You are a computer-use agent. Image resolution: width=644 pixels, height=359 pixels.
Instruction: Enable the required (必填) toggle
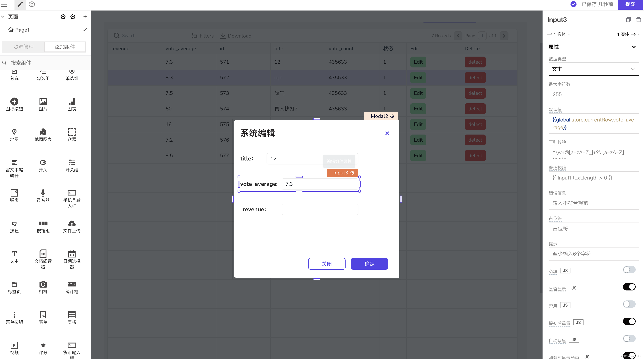[x=629, y=270]
